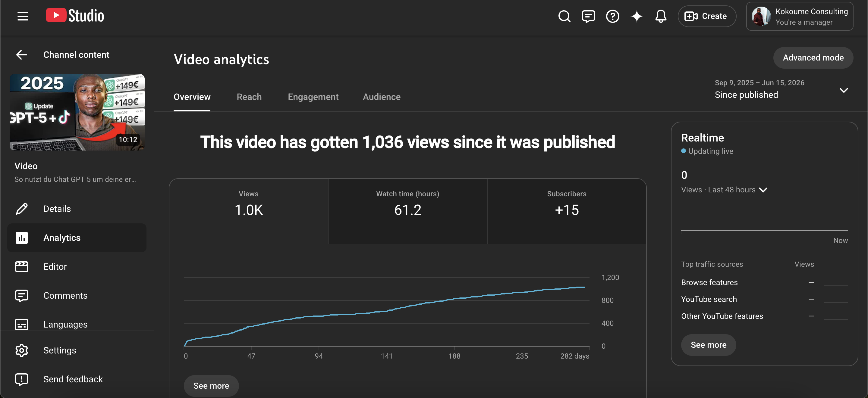Open the notifications bell
This screenshot has width=868, height=398.
[x=661, y=16]
